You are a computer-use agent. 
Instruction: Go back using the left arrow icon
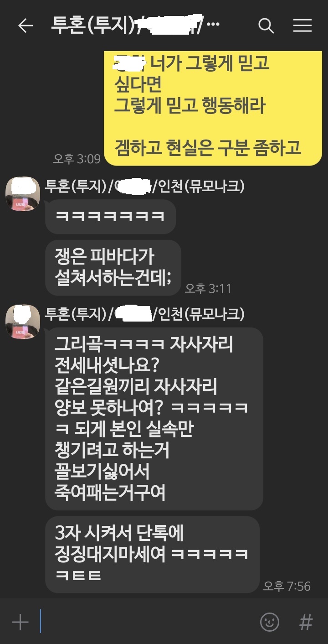tap(26, 26)
